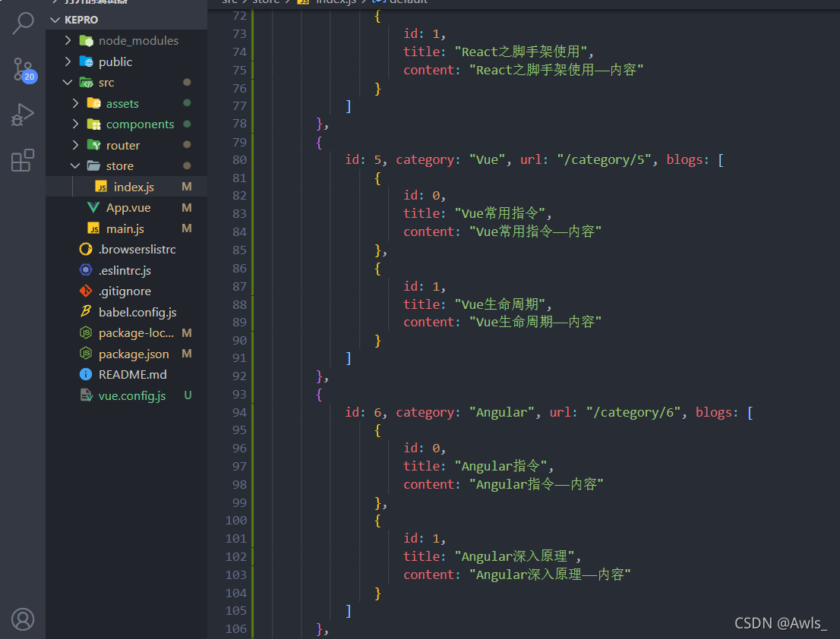840x639 pixels.
Task: Click line number 94 in the gutter
Action: click(239, 412)
